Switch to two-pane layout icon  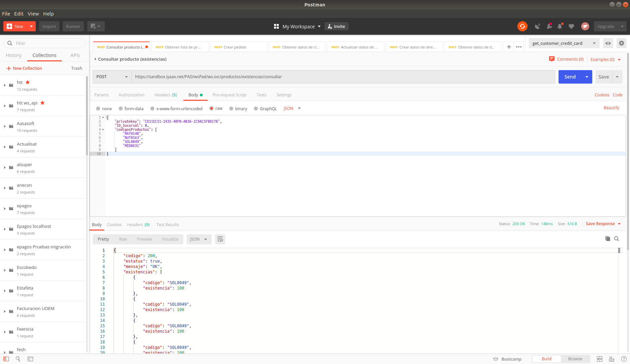coord(600,359)
